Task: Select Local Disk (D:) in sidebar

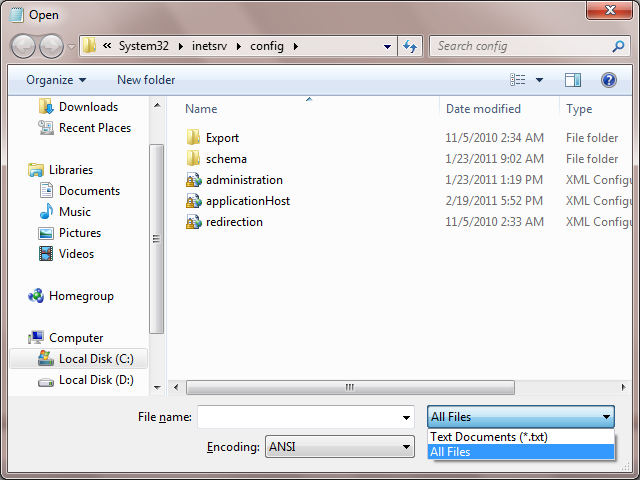Action: tap(95, 380)
